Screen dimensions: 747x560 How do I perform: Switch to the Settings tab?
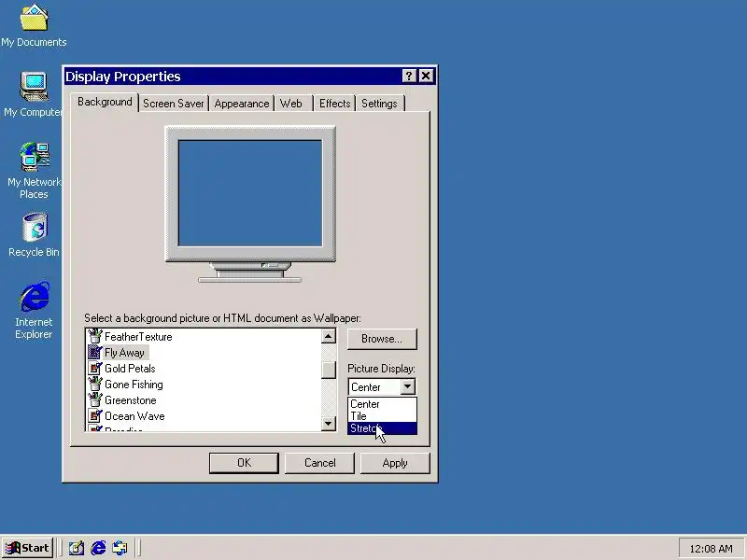point(379,104)
